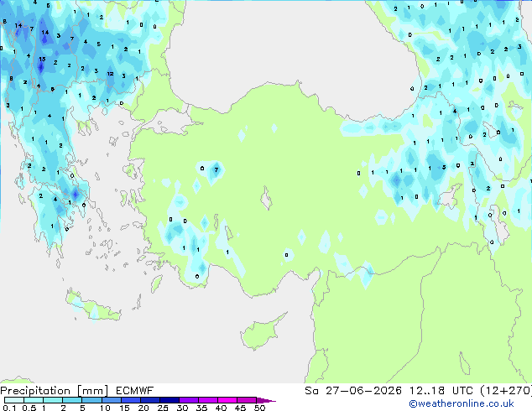532x411 pixels.
Task: Click the 5–10 mm legend color box
Action: pyautogui.click(x=92, y=400)
